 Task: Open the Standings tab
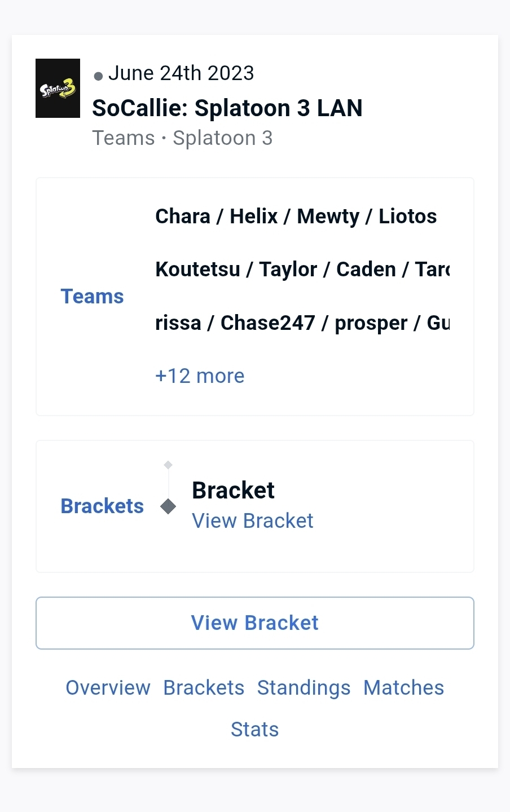pos(304,688)
